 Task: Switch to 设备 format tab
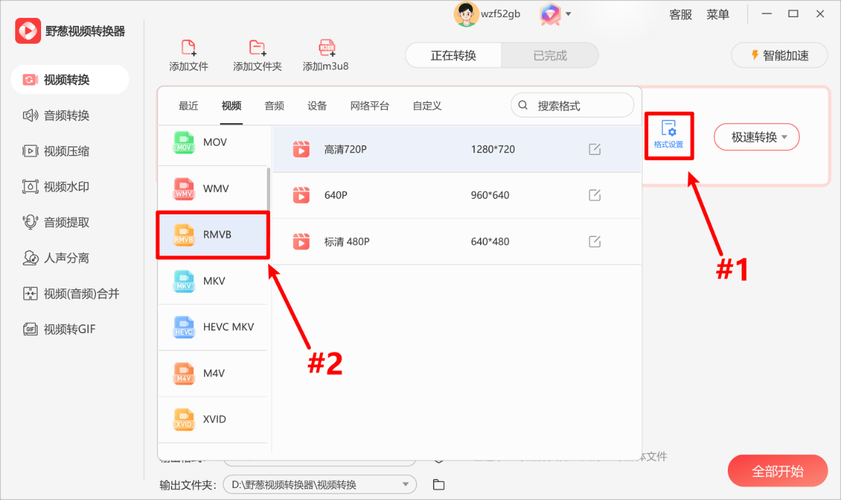317,106
